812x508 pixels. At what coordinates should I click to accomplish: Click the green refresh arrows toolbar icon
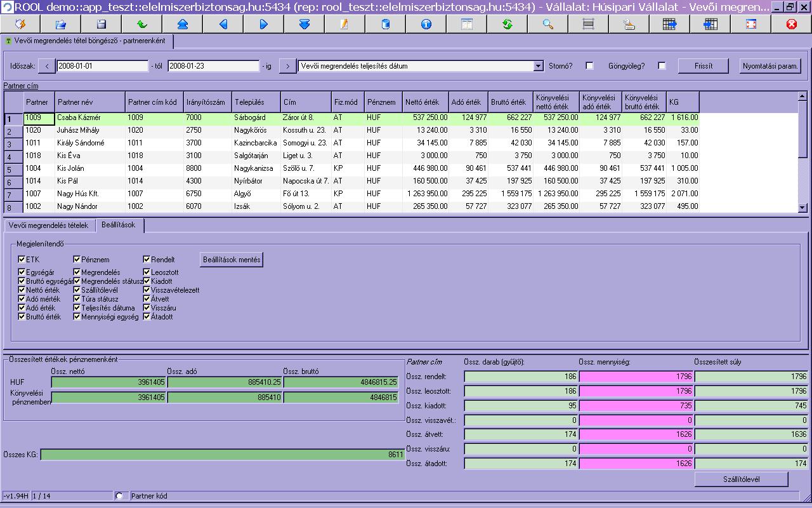(507, 24)
